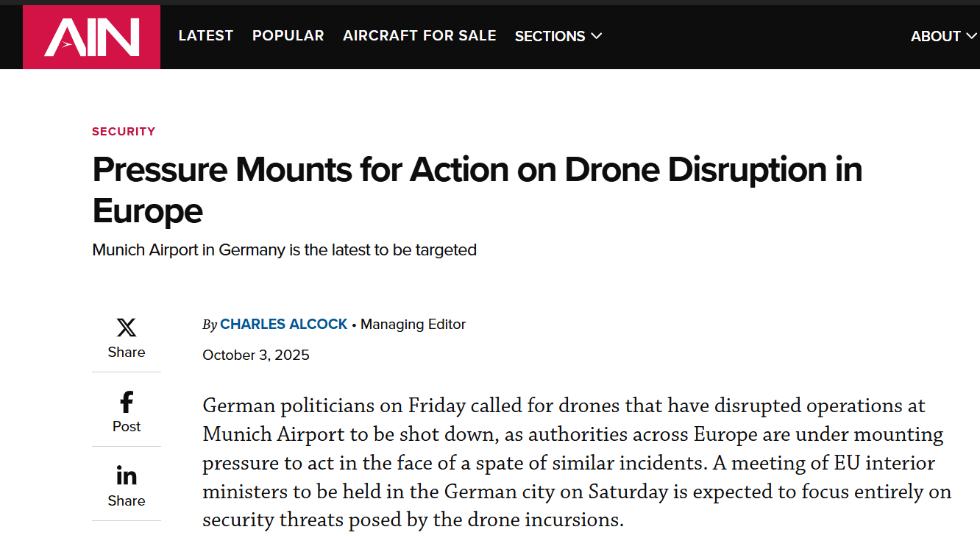Click the Facebook icon to post article
Screen dimensions: 980x538
[127, 402]
